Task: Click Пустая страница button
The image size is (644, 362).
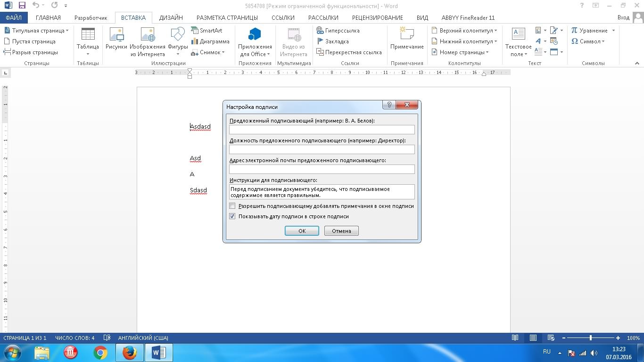Action: (x=30, y=41)
